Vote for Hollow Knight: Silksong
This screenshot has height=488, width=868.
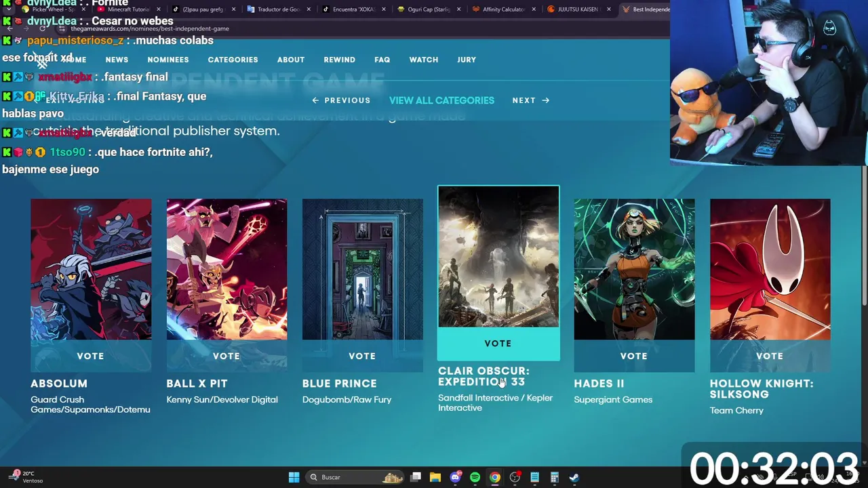click(770, 356)
